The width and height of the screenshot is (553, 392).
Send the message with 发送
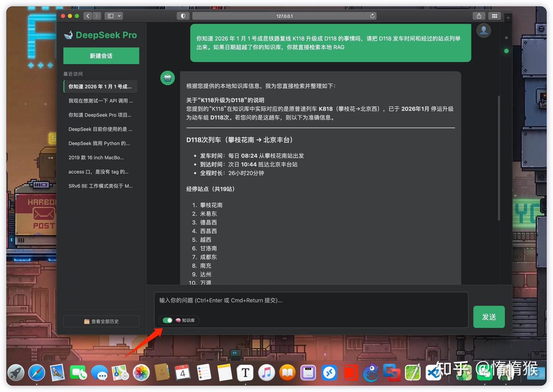489,317
